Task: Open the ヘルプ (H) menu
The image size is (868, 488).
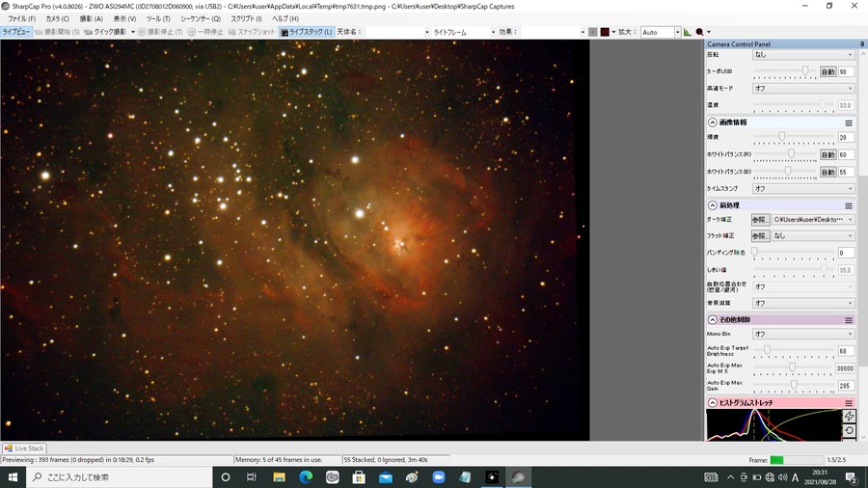Action: 285,19
